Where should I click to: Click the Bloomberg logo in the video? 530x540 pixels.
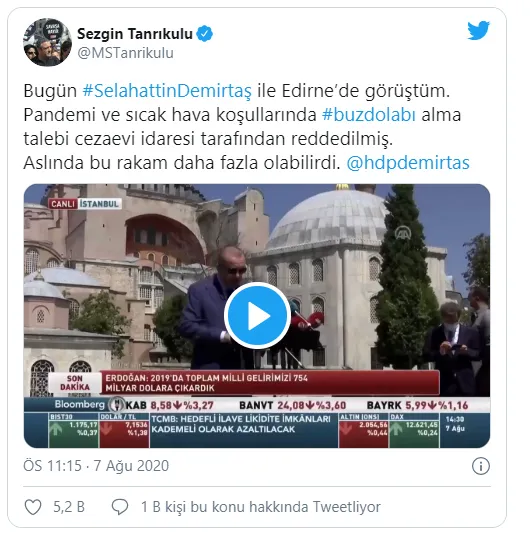coord(79,404)
